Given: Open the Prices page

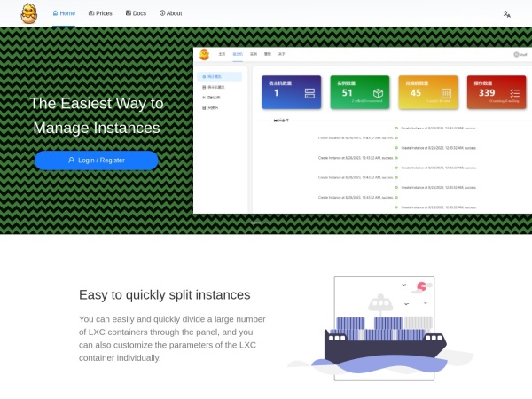Looking at the screenshot, I should (x=100, y=13).
